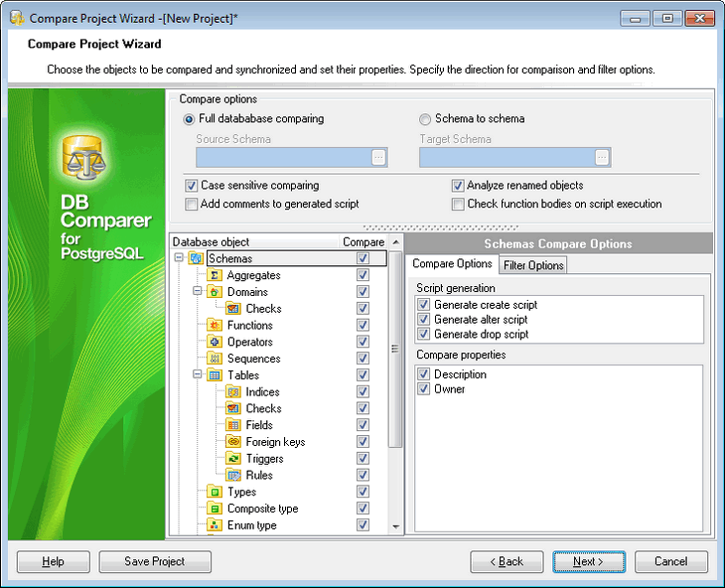Image resolution: width=725 pixels, height=588 pixels.
Task: Click the Types folder icon
Action: pyautogui.click(x=215, y=492)
